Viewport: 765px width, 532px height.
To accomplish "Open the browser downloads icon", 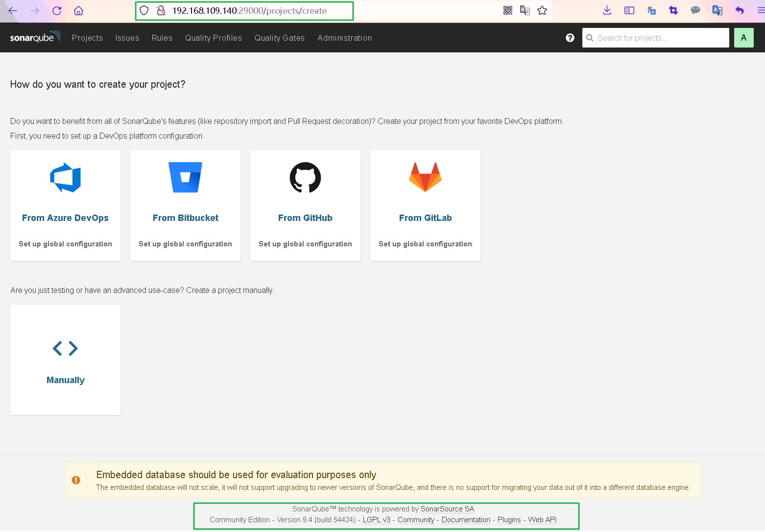I will click(607, 11).
